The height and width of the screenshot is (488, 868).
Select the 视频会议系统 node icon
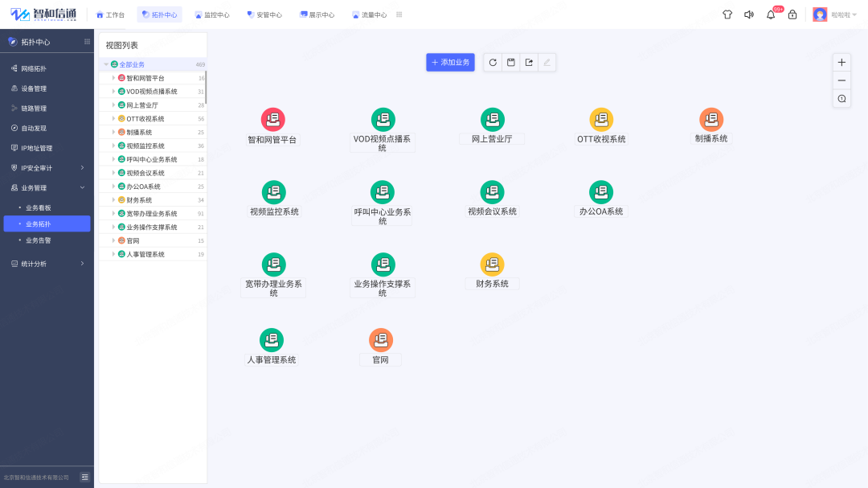pyautogui.click(x=492, y=192)
